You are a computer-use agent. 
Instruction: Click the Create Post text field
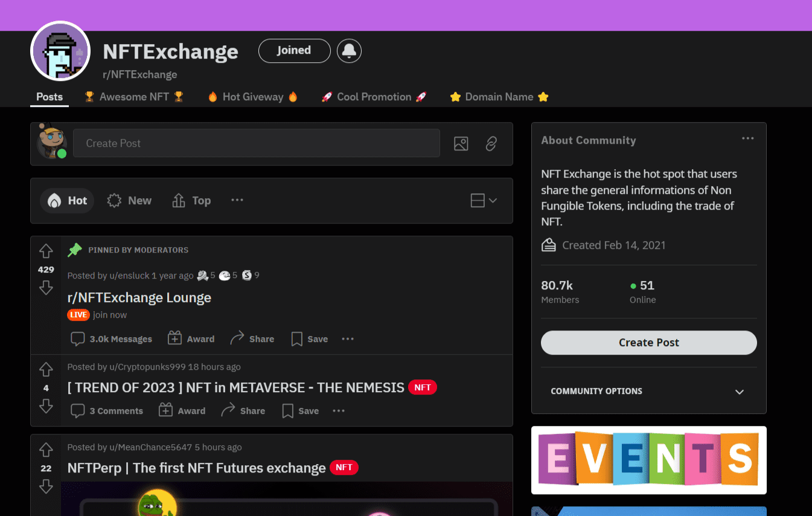[x=257, y=144]
